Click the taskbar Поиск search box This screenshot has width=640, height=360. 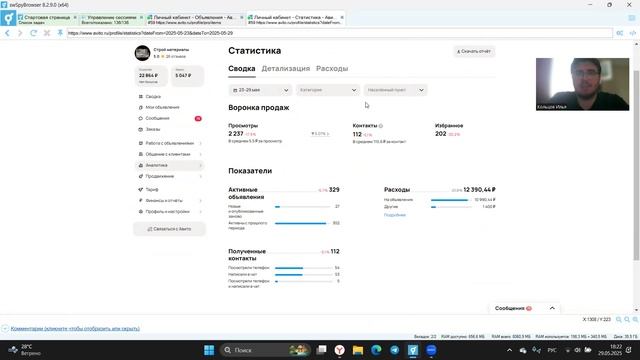(x=265, y=350)
